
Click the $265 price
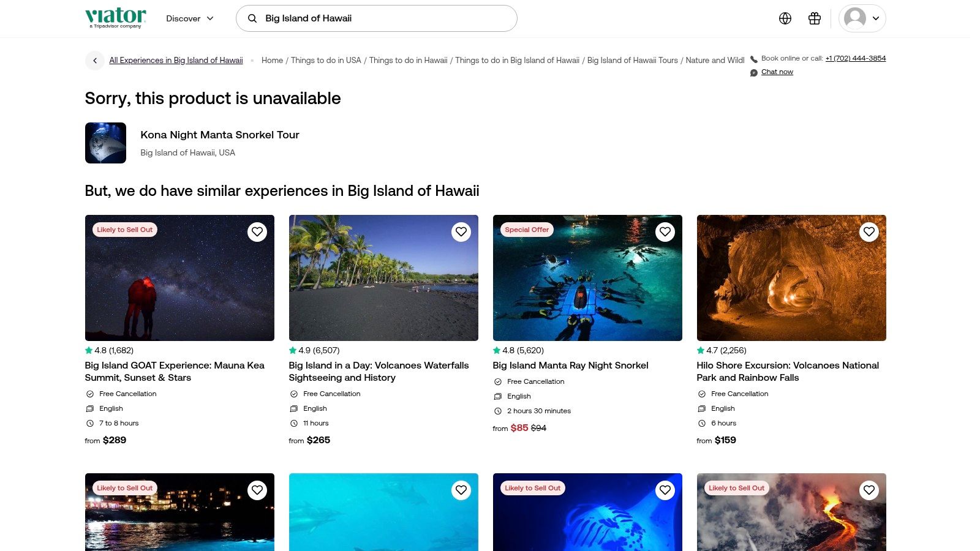[x=318, y=440]
